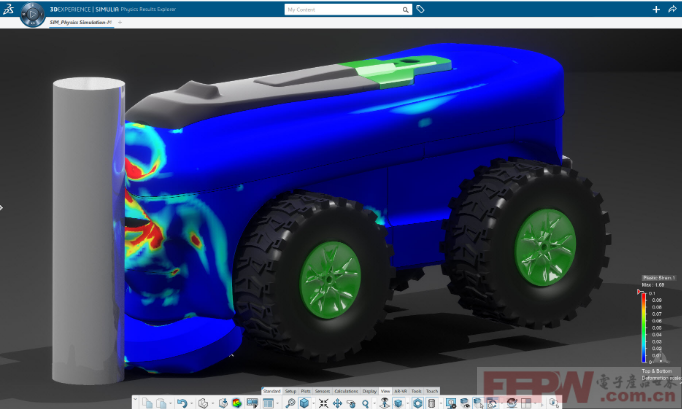Viewport: 682px width, 409px height.
Task: Click the last icon at the toolbar's right end
Action: 553,403
